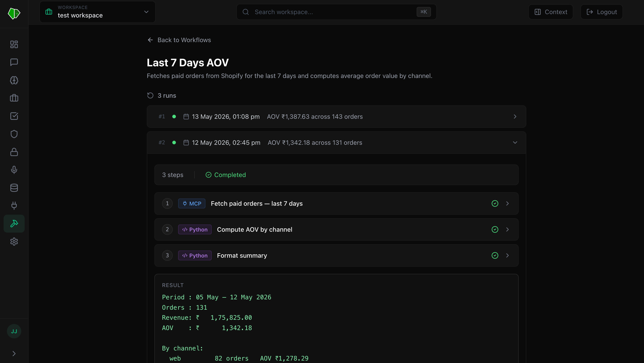Open the plug connectors icon in sidebar
The image size is (644, 363).
tap(14, 205)
